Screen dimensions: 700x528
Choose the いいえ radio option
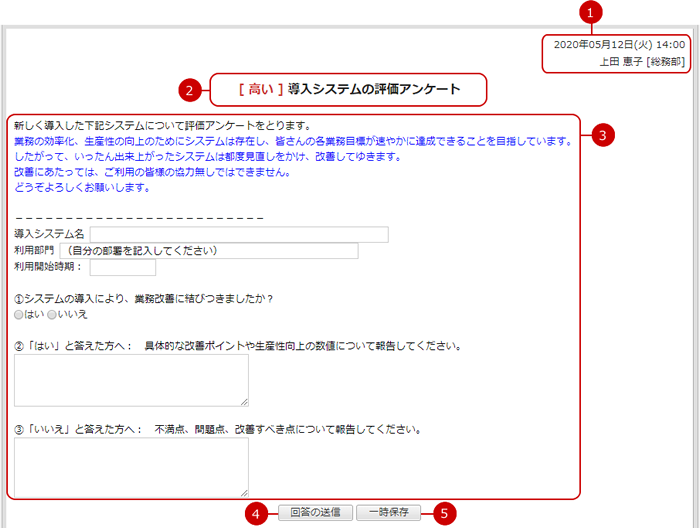[52, 314]
